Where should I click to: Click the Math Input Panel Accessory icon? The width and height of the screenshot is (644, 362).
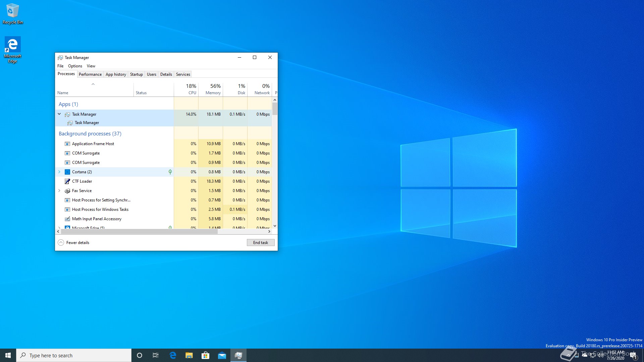[x=67, y=219]
